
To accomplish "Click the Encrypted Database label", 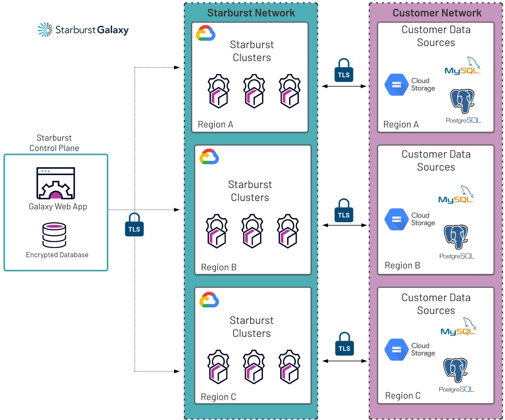I will [x=57, y=255].
